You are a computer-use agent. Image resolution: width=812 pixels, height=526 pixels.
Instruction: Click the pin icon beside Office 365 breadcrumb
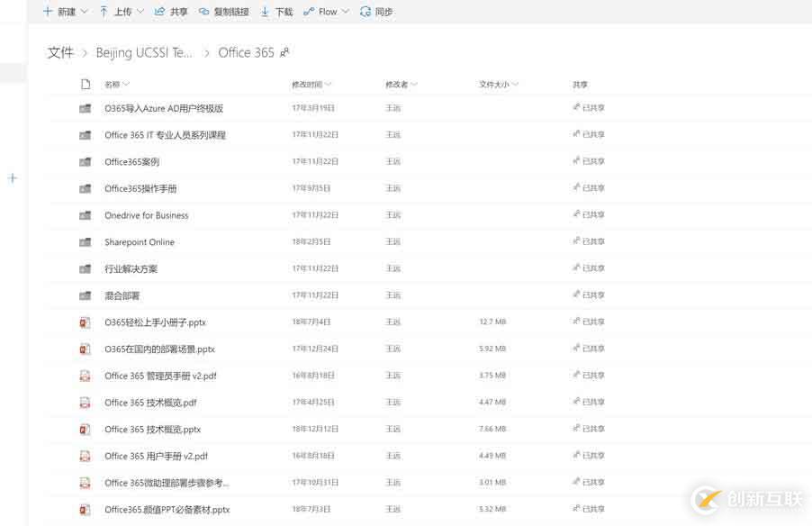click(x=284, y=52)
